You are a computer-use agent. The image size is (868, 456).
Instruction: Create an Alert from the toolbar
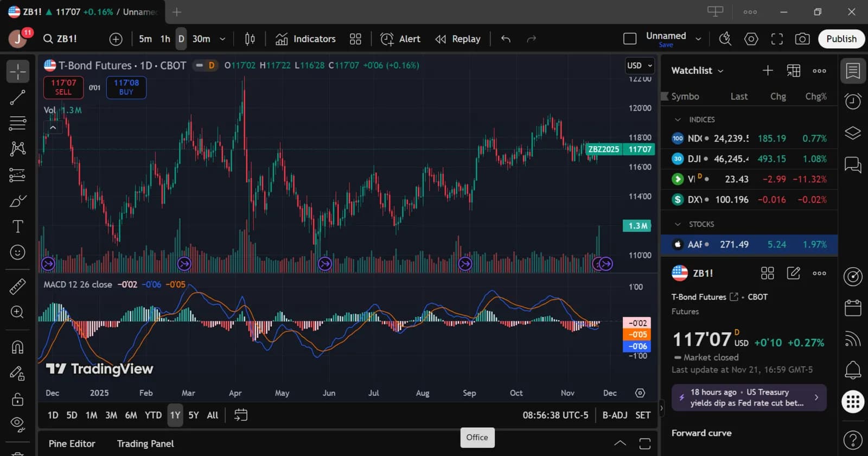[400, 39]
